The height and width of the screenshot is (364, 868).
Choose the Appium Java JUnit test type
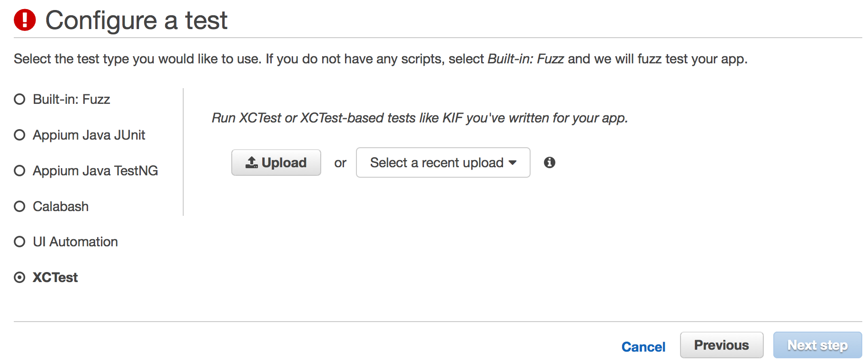click(20, 135)
